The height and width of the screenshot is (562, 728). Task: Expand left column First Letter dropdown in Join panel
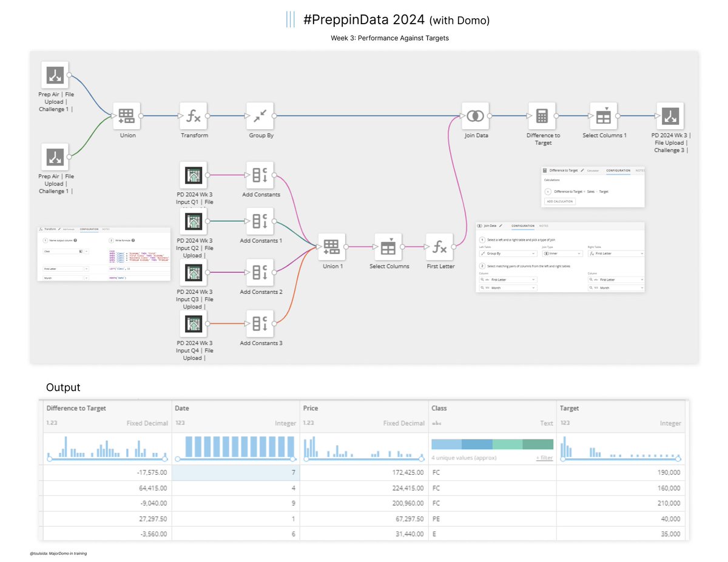pos(508,279)
